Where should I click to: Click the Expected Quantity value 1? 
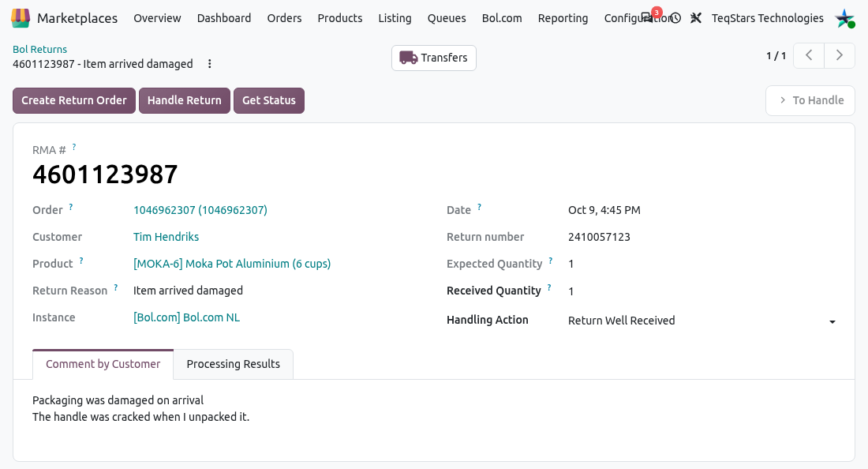pos(571,265)
